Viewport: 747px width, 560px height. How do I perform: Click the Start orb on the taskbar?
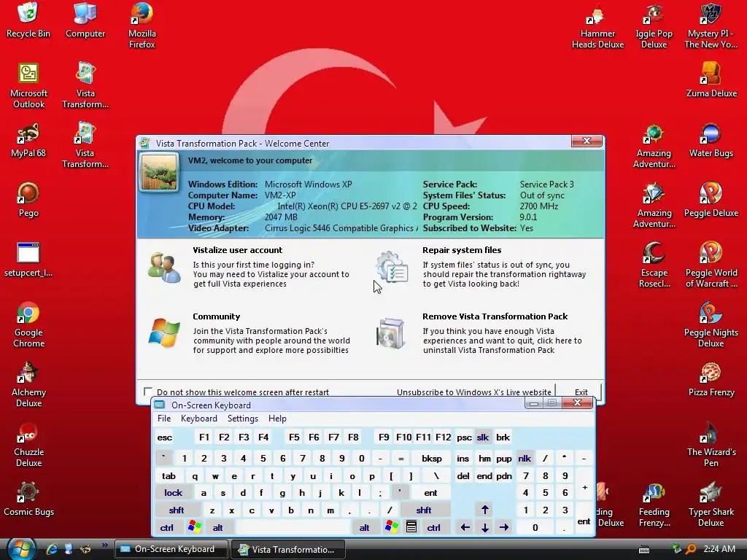coord(21,548)
